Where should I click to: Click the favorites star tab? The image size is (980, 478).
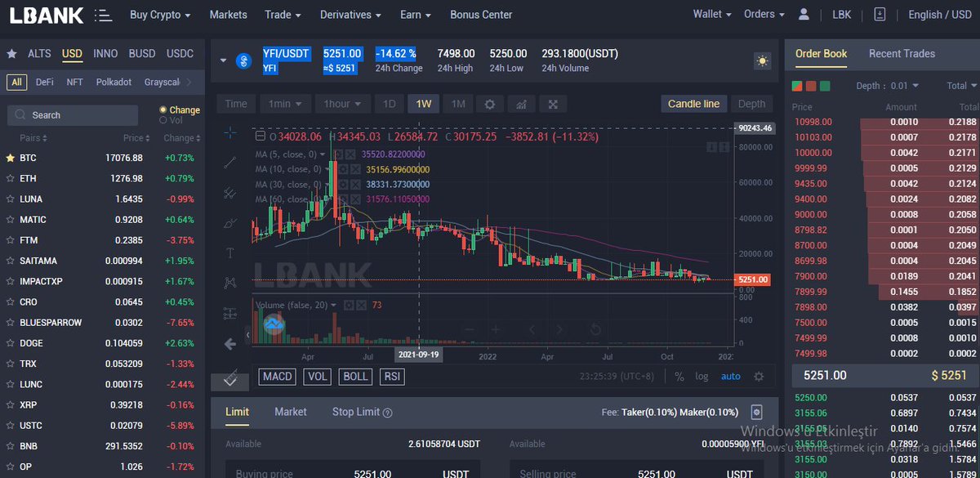pos(11,54)
